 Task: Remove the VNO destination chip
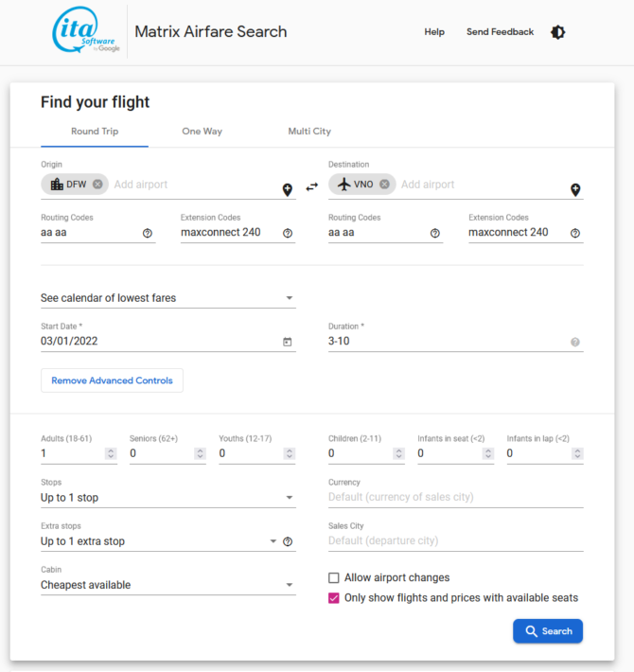click(385, 185)
